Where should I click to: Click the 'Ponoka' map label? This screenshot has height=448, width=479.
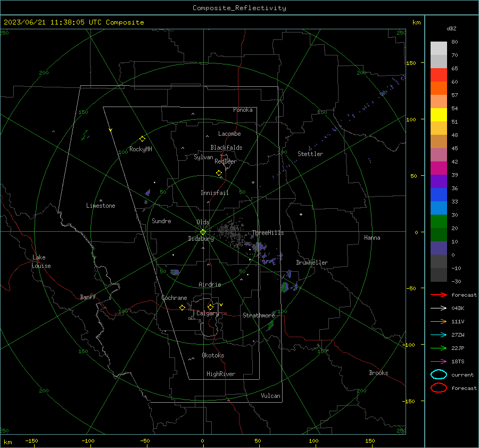[243, 110]
